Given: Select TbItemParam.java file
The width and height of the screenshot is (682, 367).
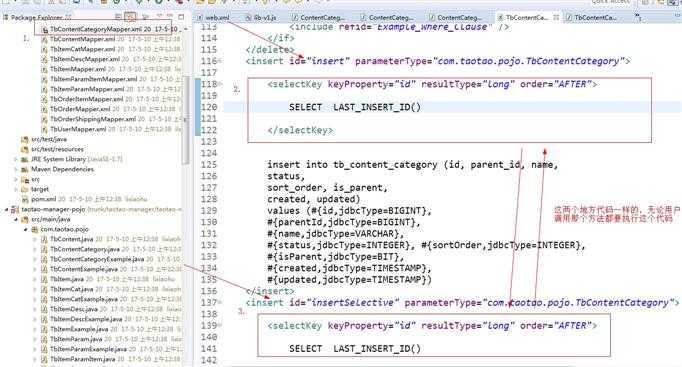Looking at the screenshot, I should pyautogui.click(x=76, y=339).
